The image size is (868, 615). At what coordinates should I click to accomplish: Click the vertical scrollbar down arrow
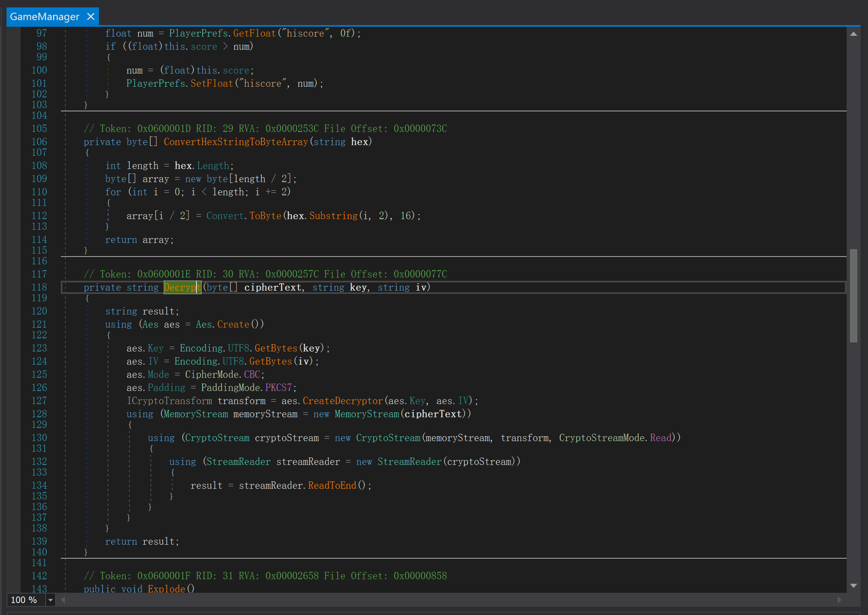pyautogui.click(x=854, y=586)
